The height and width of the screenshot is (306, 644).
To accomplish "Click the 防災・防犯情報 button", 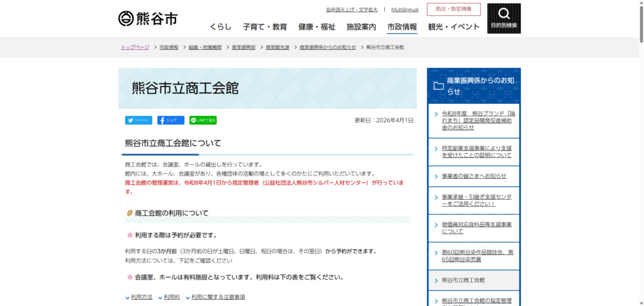I will 453,9.
